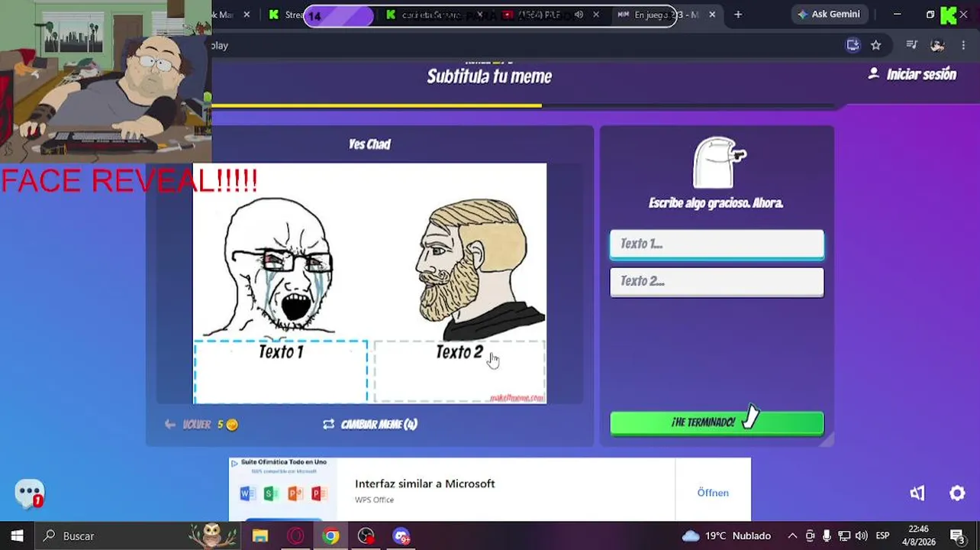Screen dimensions: 980x550
Task: Close the 'En juego' tab
Action: pos(712,15)
